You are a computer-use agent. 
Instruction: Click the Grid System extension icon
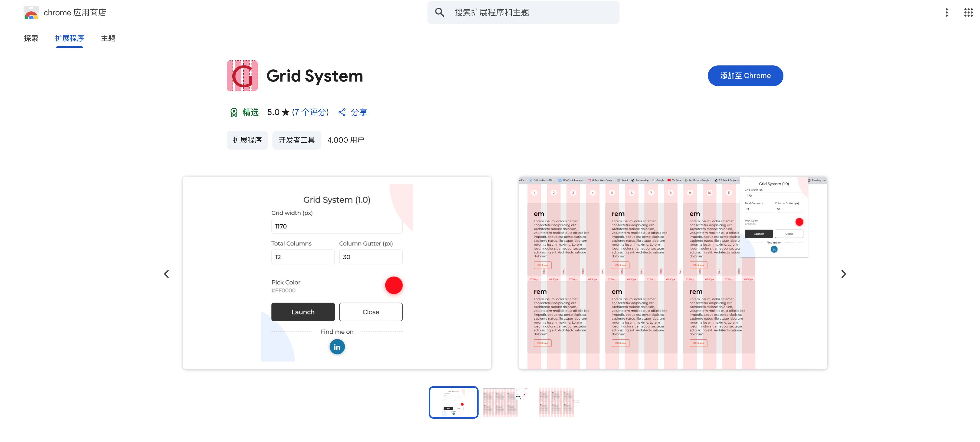point(242,76)
